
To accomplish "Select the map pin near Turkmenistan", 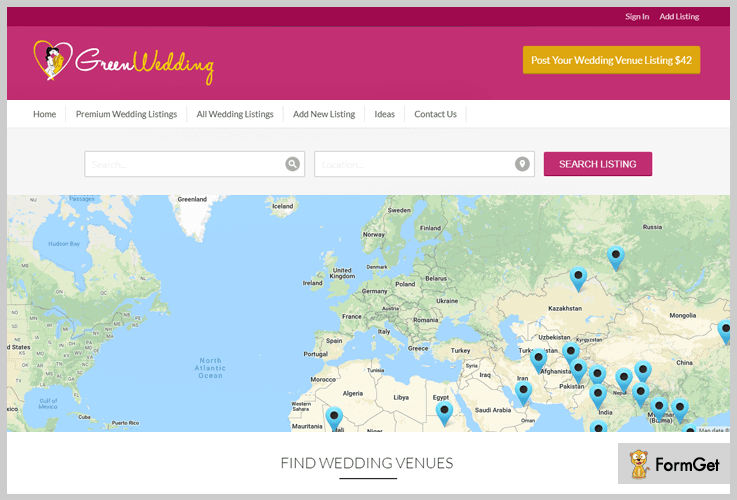I will [539, 360].
